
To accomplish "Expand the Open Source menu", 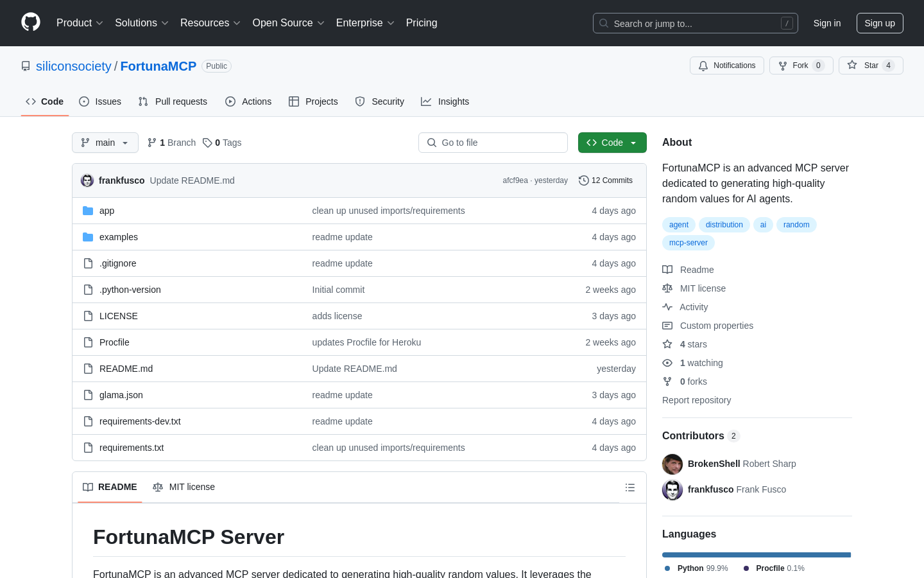I will pos(289,23).
